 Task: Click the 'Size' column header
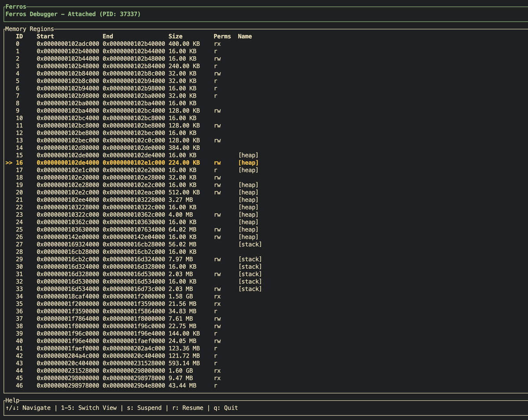point(176,37)
